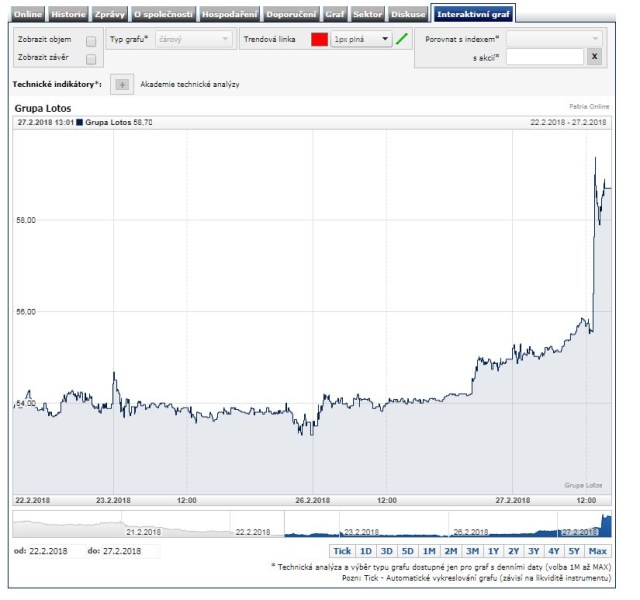This screenshot has width=640, height=600.
Task: Expand the trend line style dropdown
Action: (360, 40)
